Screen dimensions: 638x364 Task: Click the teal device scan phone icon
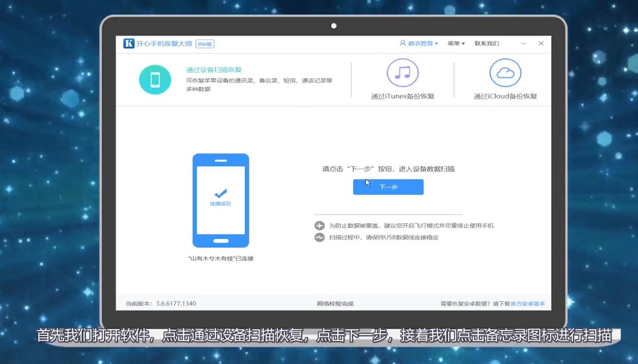[x=155, y=80]
